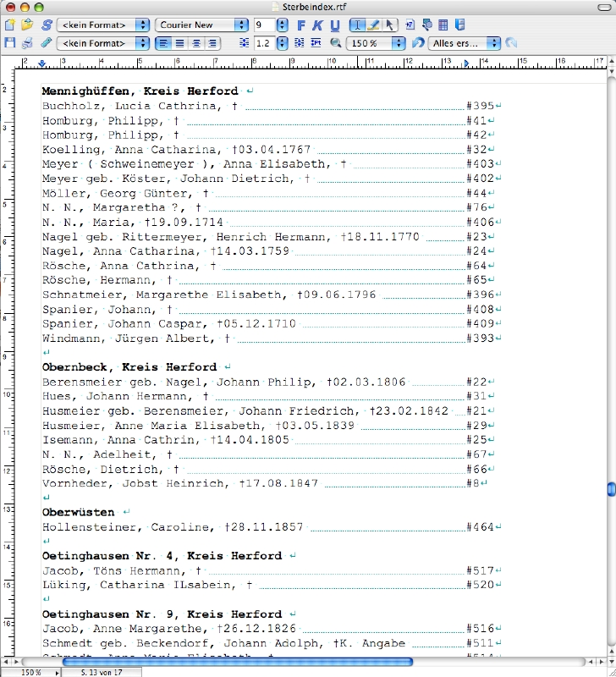
Task: Click the print icon
Action: pos(27,42)
